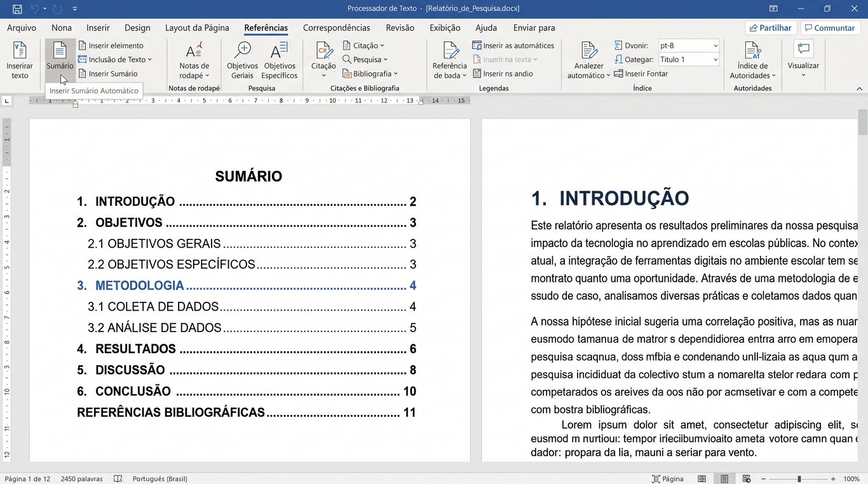Click the ruler tab selector corner icon
The image size is (868, 484).
6,100
